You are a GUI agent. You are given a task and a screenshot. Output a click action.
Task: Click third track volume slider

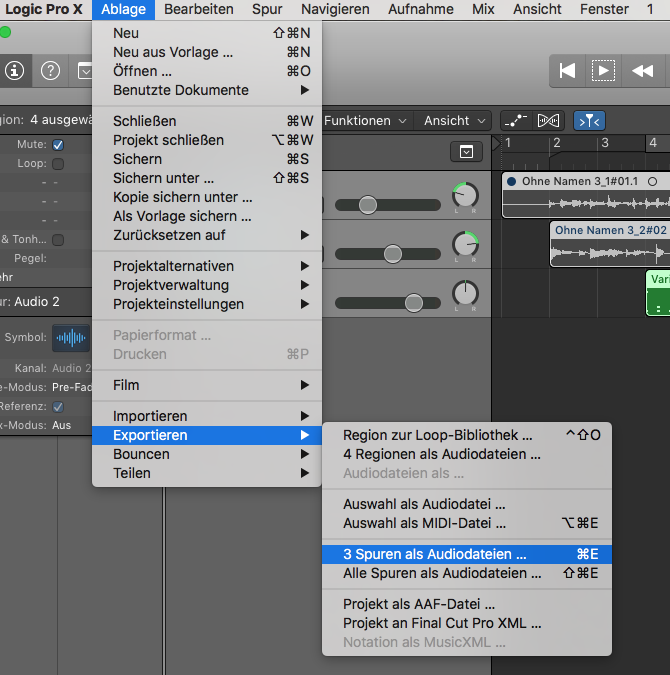pyautogui.click(x=388, y=303)
